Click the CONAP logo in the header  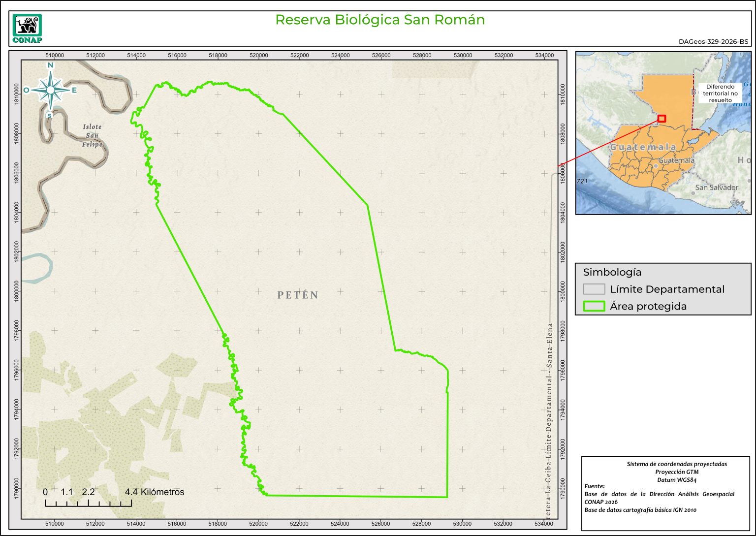coord(27,29)
